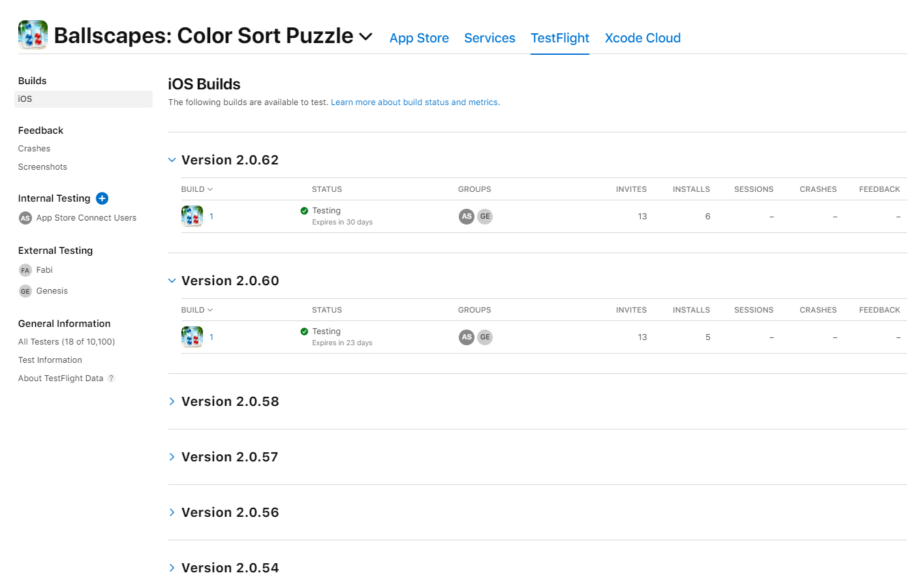Screen dimensions: 915x588
Task: Expand the Version 2.0.54 section
Action: (x=172, y=567)
